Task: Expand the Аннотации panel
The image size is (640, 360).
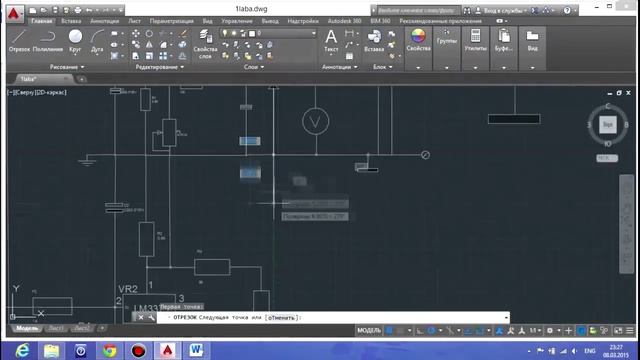Action: click(340, 67)
